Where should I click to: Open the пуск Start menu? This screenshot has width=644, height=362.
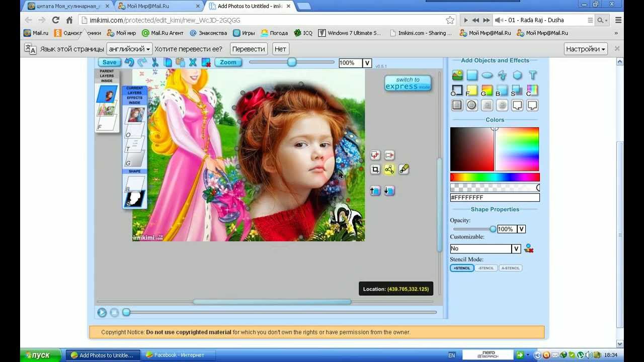click(x=41, y=355)
